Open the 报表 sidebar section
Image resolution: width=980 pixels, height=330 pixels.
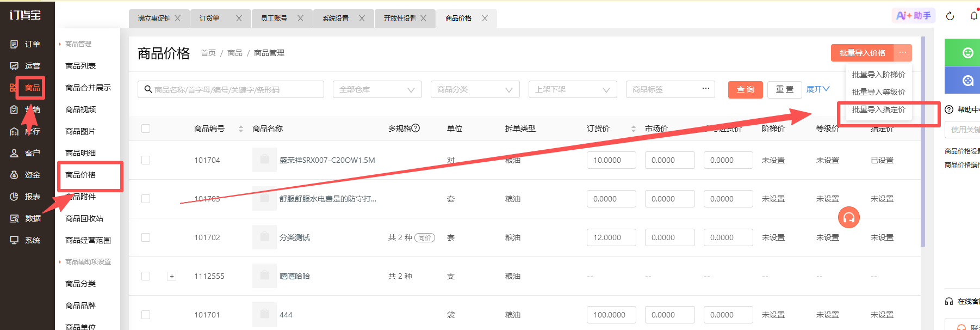click(x=26, y=197)
